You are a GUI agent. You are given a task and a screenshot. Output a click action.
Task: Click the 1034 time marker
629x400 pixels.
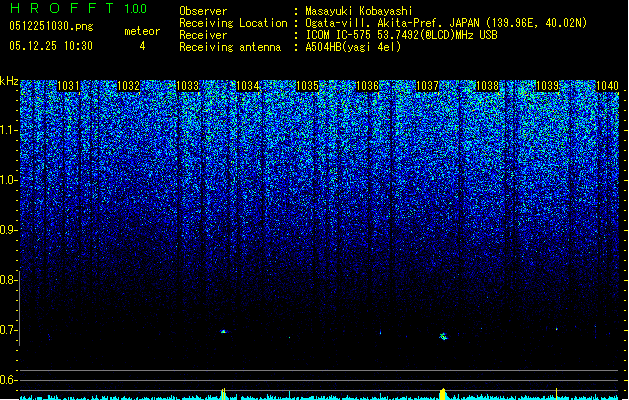click(248, 86)
